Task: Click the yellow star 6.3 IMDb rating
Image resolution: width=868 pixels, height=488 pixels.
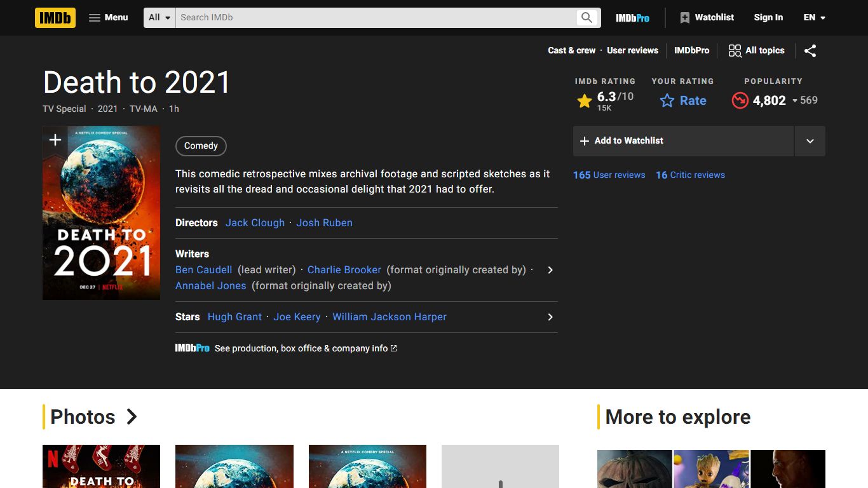Action: pyautogui.click(x=605, y=100)
